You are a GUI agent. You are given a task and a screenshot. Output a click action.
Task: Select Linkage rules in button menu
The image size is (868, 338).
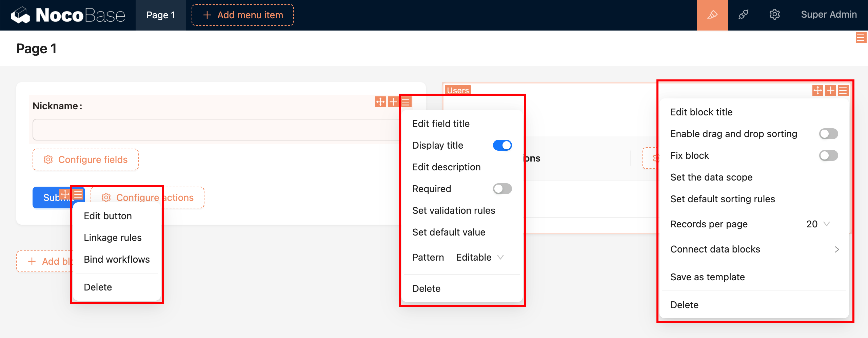pyautogui.click(x=113, y=238)
